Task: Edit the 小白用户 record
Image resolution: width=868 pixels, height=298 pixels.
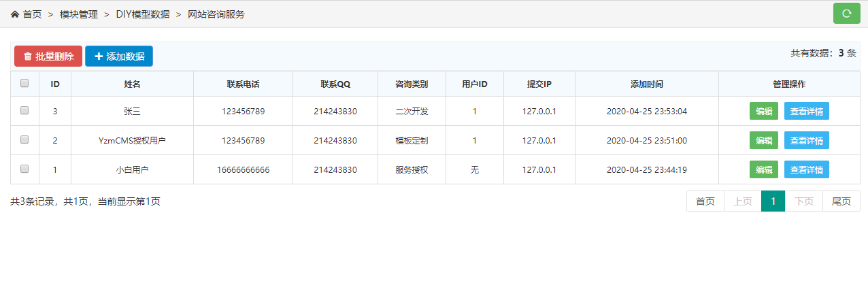Action: (x=763, y=169)
